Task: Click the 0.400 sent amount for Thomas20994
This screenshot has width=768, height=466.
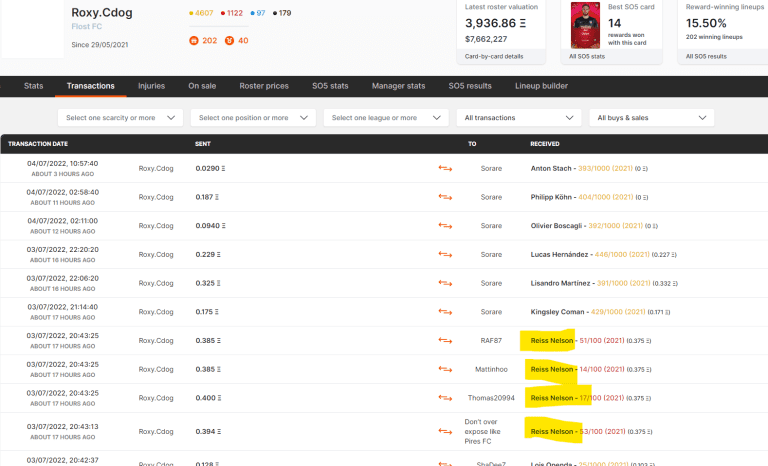Action: pyautogui.click(x=208, y=398)
